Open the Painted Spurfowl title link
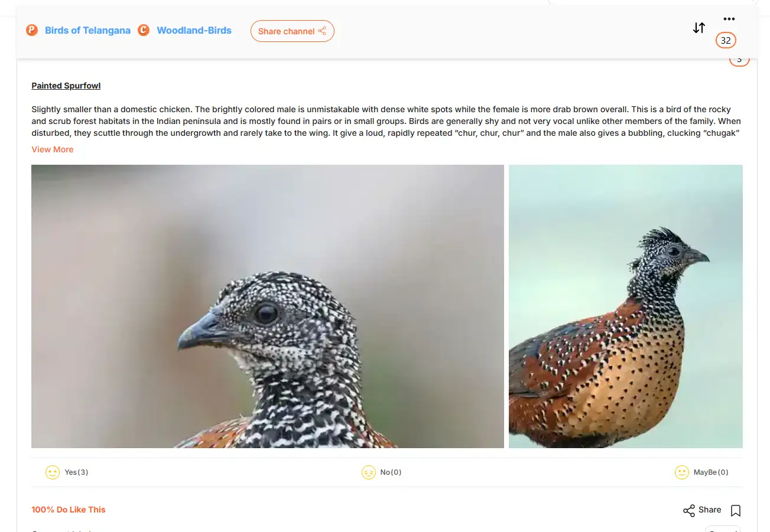Screen dimensions: 770x532 66,86
